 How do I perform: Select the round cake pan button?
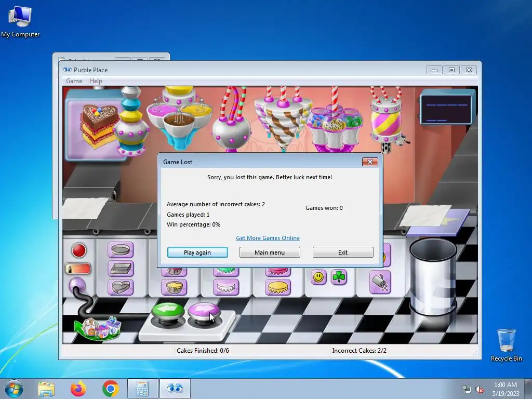click(121, 250)
